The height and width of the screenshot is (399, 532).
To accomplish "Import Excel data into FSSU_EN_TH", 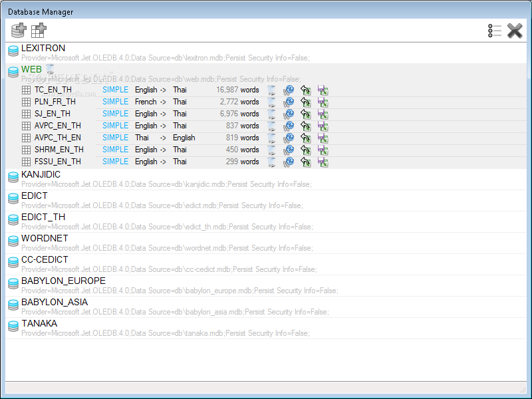I will (306, 162).
